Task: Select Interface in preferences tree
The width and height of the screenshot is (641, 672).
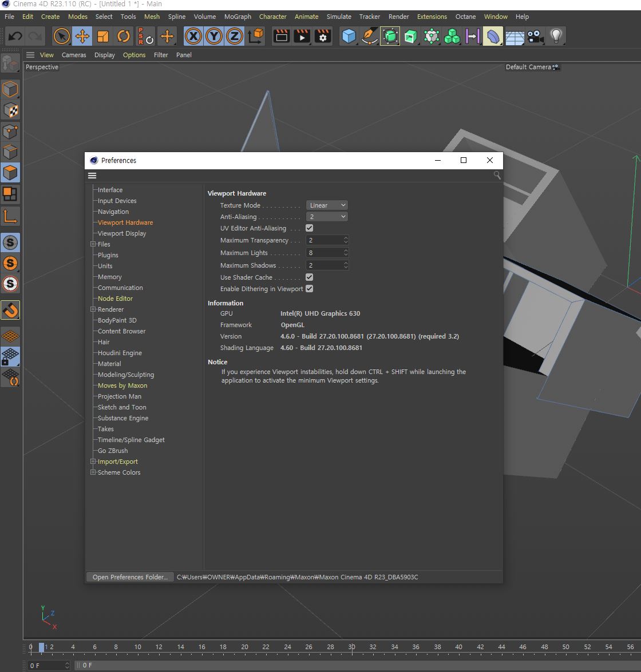Action: (110, 190)
